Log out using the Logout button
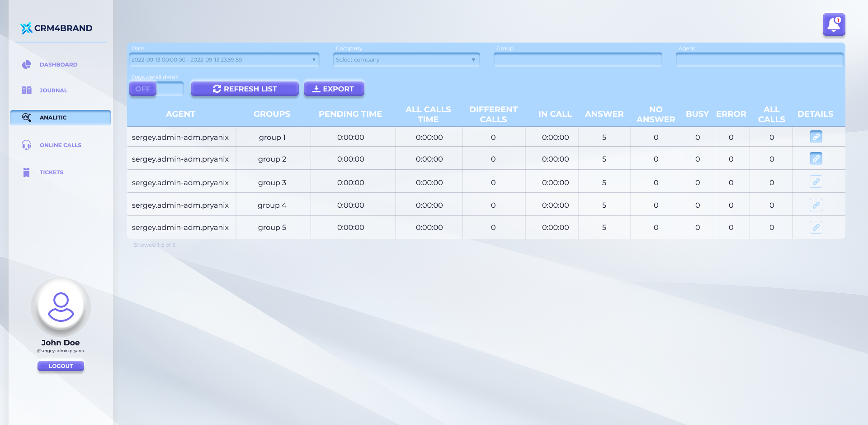Viewport: 868px width, 425px height. pos(61,366)
